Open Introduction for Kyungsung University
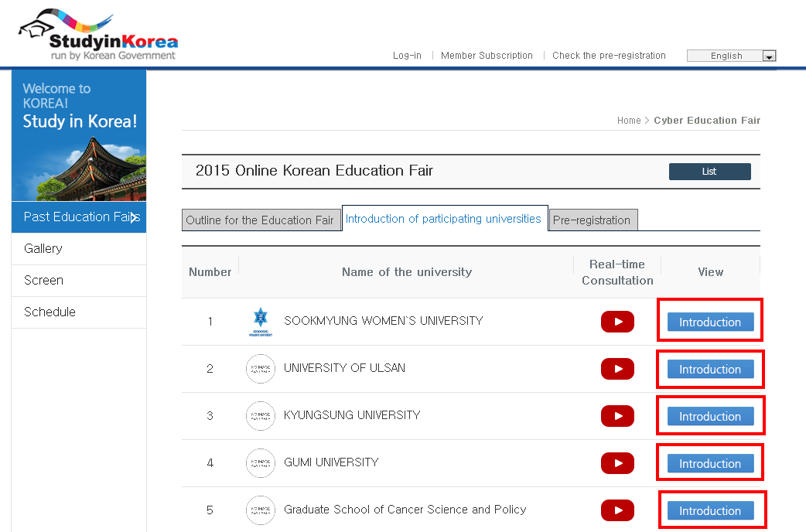The width and height of the screenshot is (806, 532). 710,416
